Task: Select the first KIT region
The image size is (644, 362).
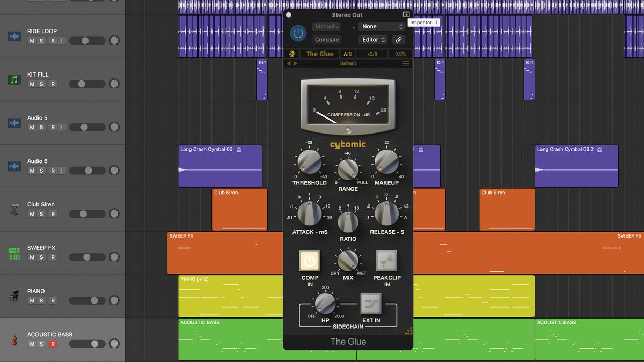Action: tap(262, 80)
